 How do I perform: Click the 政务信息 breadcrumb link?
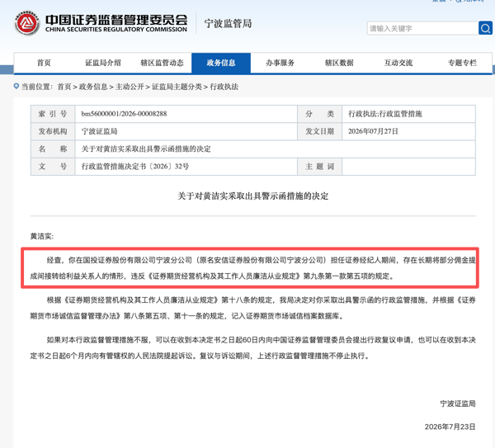(93, 87)
